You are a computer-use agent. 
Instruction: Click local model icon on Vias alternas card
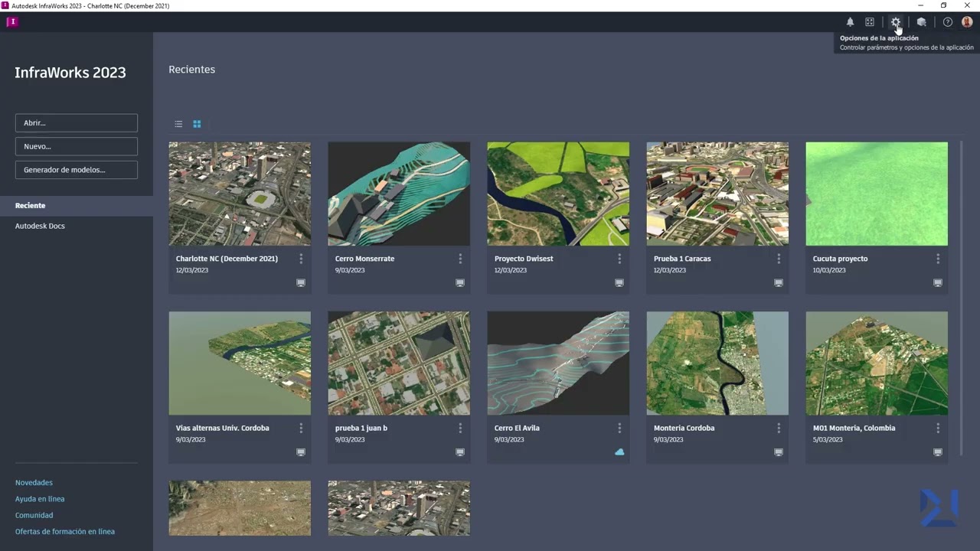(301, 452)
